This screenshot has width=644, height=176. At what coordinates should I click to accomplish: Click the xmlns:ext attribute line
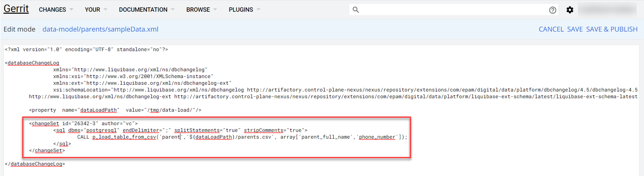click(142, 83)
